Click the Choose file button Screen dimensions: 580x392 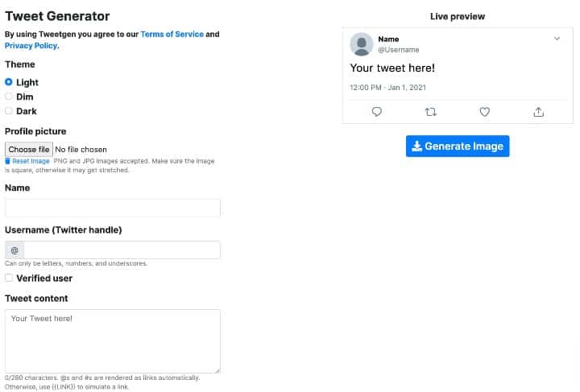(29, 149)
